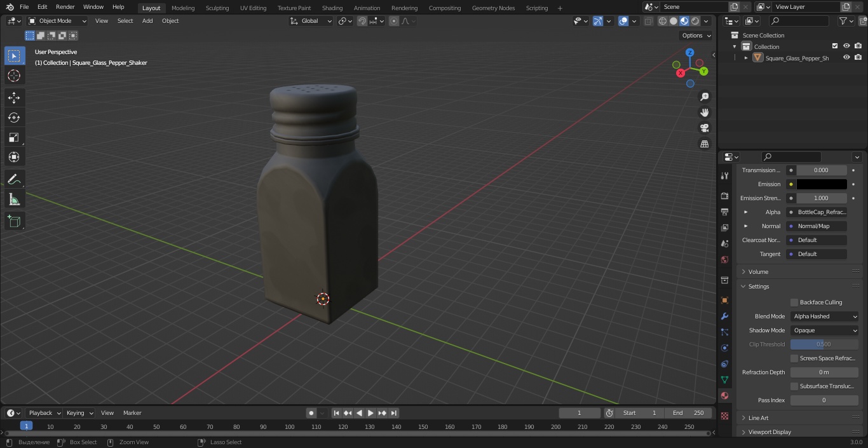Select the Cursor tool in toolbar
The image size is (868, 448).
[14, 76]
